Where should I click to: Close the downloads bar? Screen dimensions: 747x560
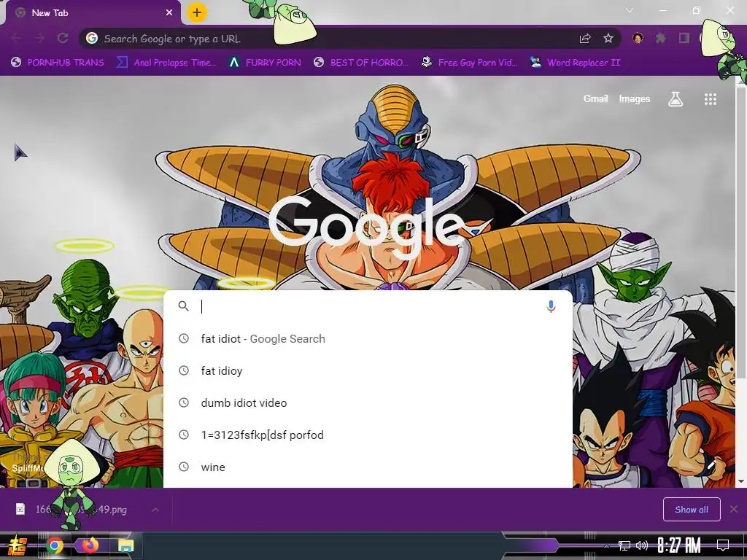click(734, 509)
